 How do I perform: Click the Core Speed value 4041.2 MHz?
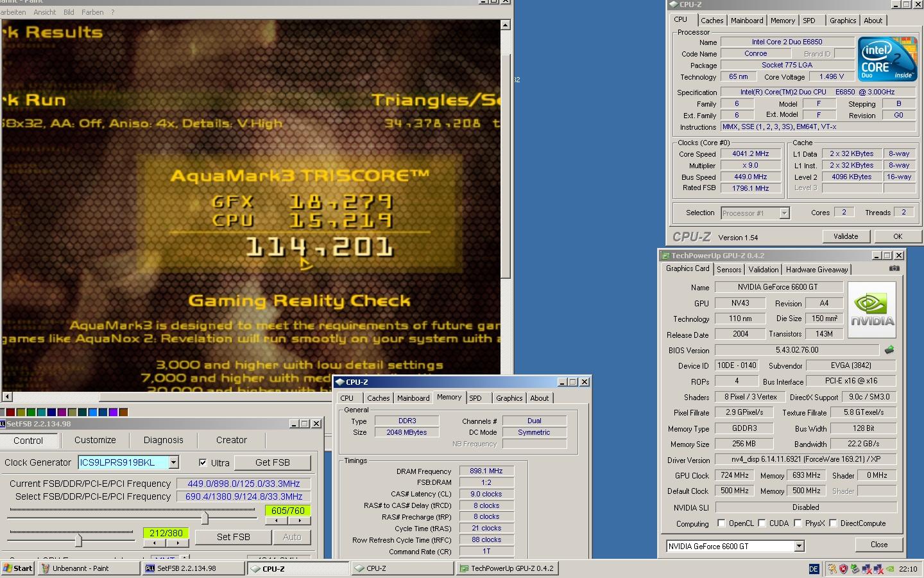(750, 154)
